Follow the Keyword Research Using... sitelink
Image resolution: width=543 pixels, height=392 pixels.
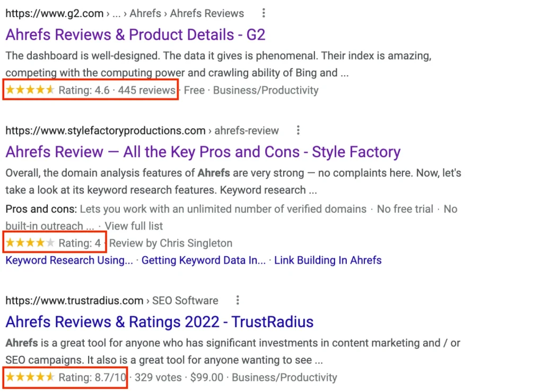[69, 260]
